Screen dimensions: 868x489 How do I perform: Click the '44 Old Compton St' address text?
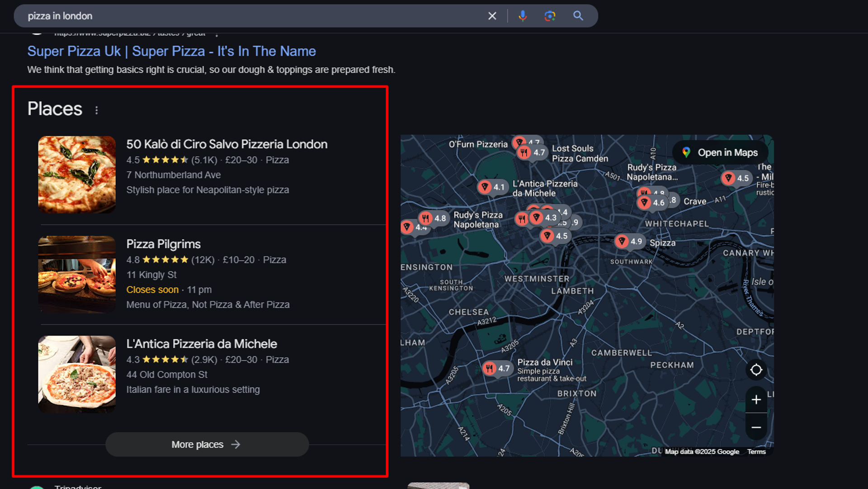(167, 375)
